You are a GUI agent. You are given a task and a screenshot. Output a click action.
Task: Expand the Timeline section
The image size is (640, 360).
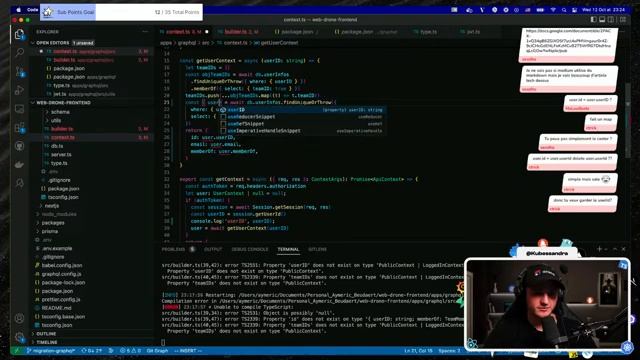(x=92, y=342)
